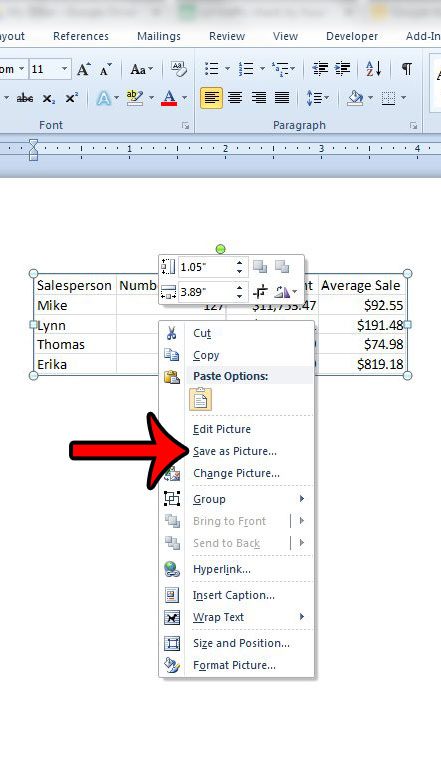Image resolution: width=441 pixels, height=767 pixels.
Task: Click the green rotation handle
Action: pos(220,249)
